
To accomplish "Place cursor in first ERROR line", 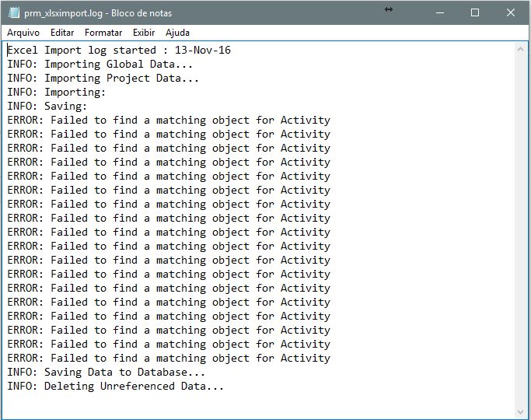I will point(169,121).
